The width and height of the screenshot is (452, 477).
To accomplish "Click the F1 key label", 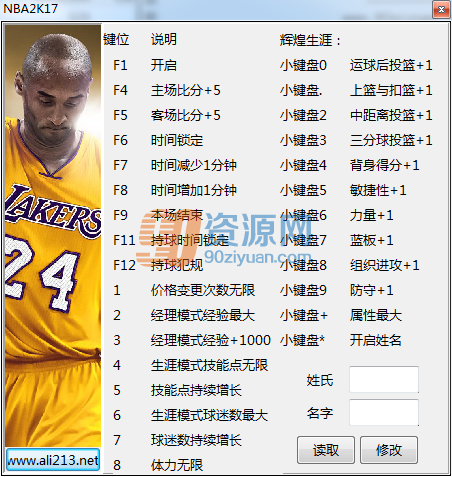I will [x=120, y=65].
